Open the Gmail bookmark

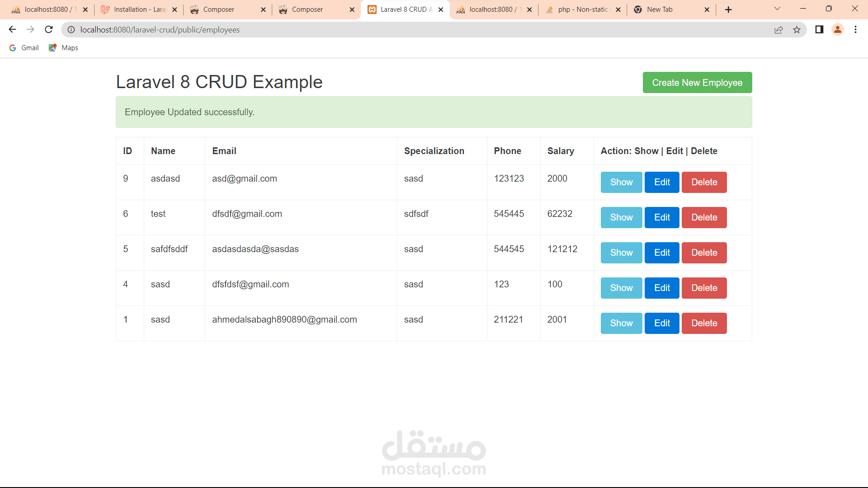click(x=24, y=48)
